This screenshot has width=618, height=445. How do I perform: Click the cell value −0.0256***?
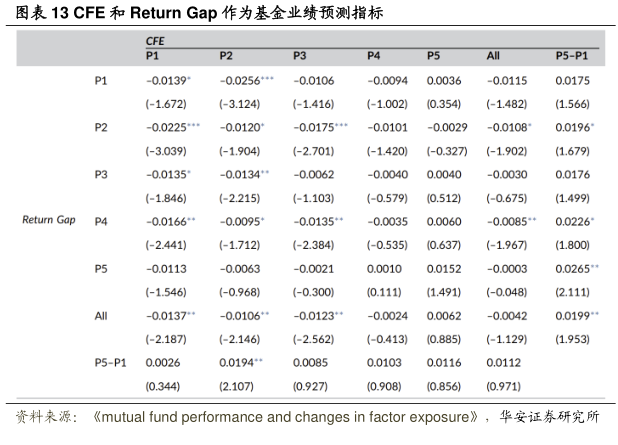(246, 79)
